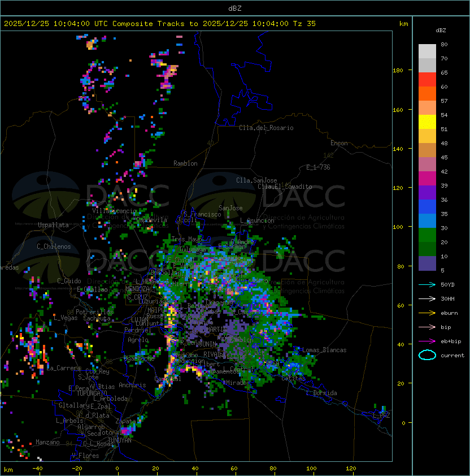Click the 'S_Francisco' map label

tap(202, 214)
